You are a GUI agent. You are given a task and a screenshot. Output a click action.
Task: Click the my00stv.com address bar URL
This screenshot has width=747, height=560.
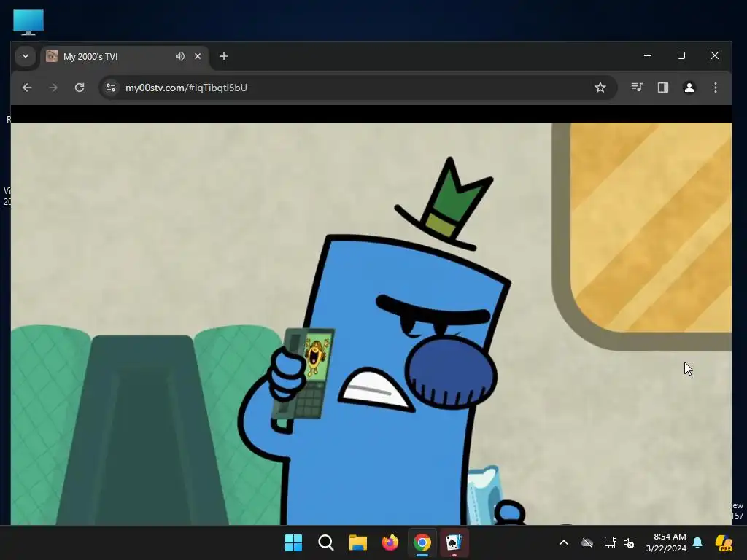point(186,87)
